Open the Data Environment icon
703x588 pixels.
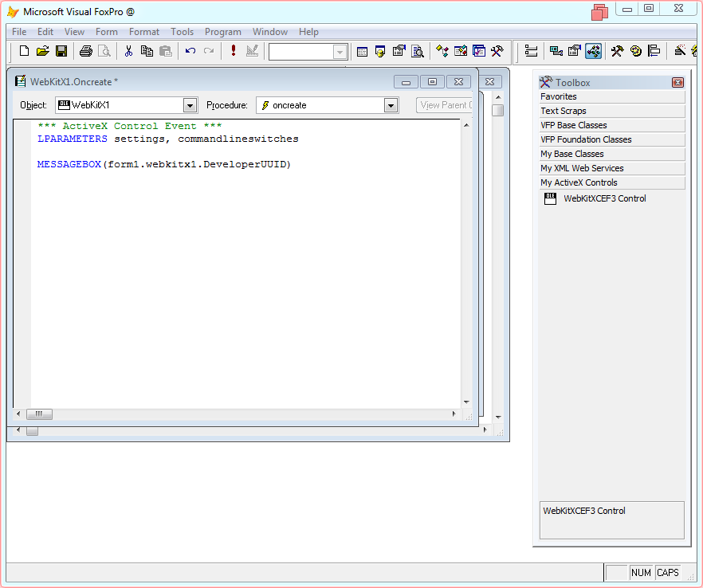click(556, 51)
